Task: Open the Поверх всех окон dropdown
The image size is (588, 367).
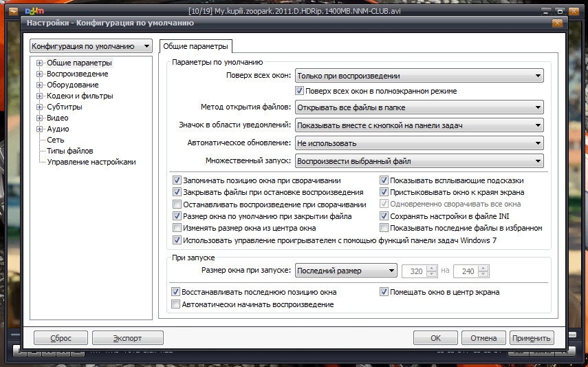Action: [419, 76]
